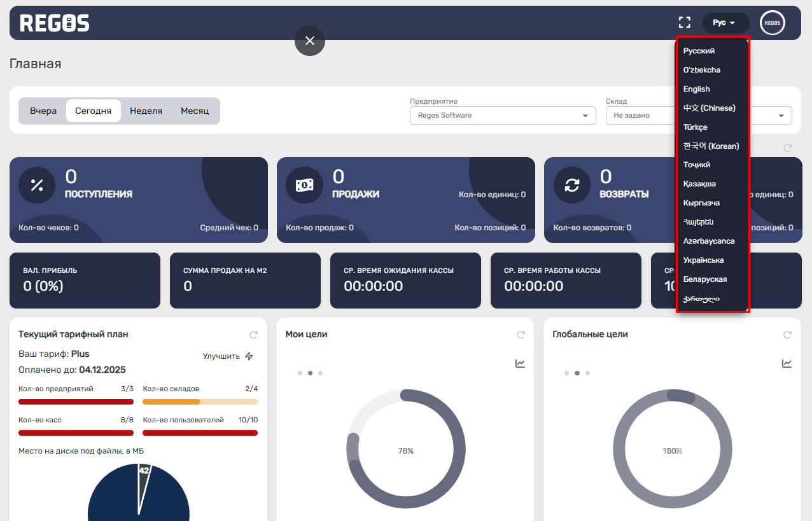Refresh the My Goals card
Viewport: 812px width, 521px height.
(521, 335)
